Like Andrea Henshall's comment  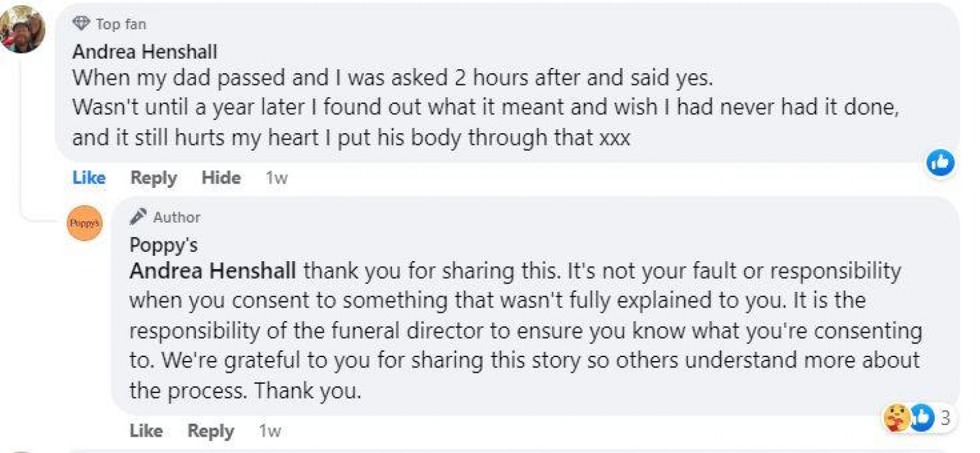click(88, 178)
